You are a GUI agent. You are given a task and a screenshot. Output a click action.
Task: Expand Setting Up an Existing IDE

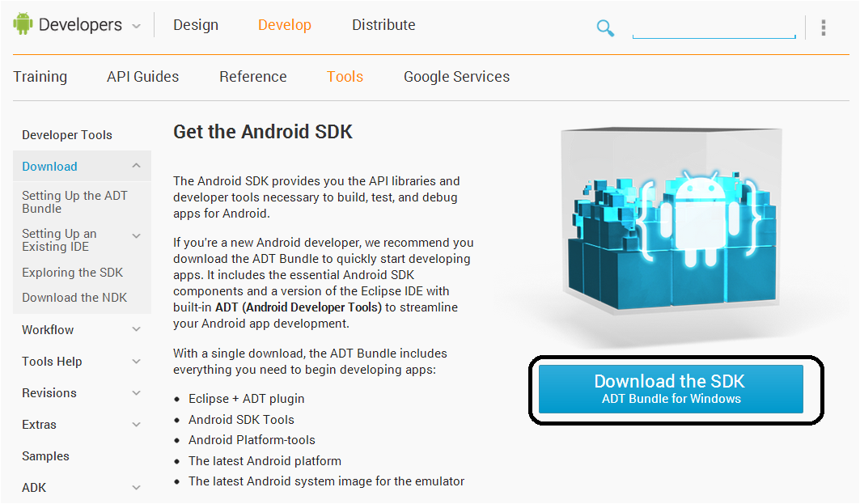pos(136,235)
